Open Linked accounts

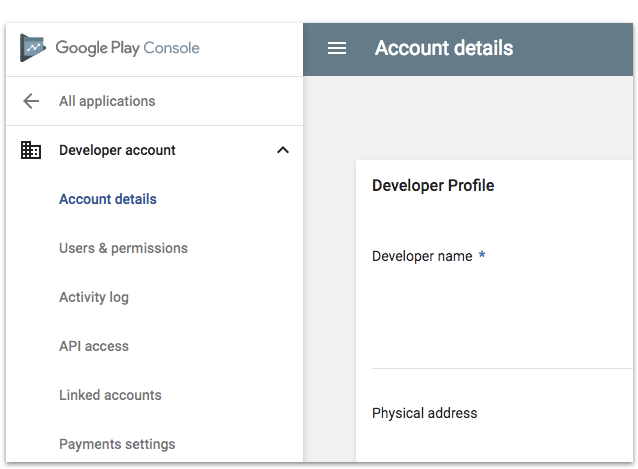coord(110,395)
